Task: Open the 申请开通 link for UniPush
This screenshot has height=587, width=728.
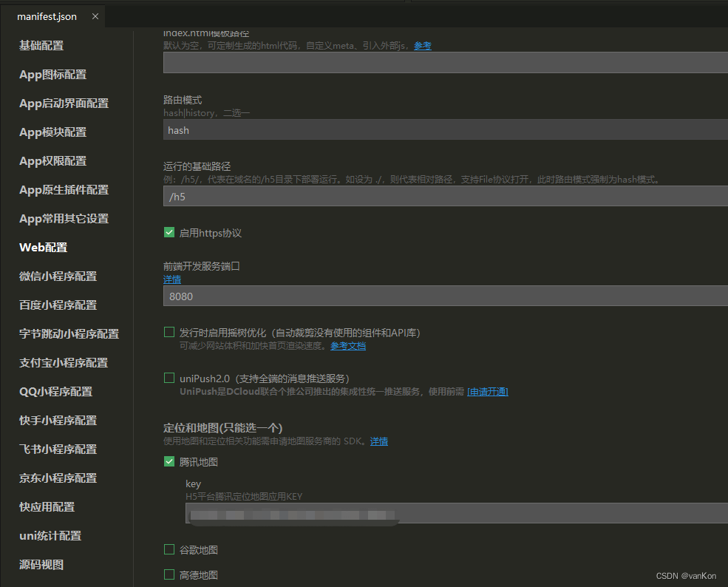Action: (x=489, y=393)
